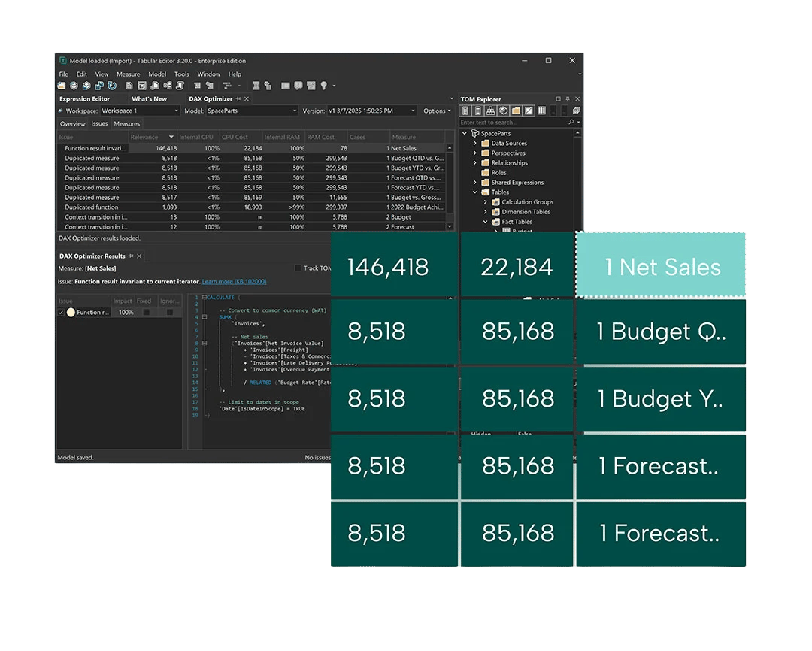
Task: Click the refresh circular arrow toolbar icon
Action: pos(112,86)
